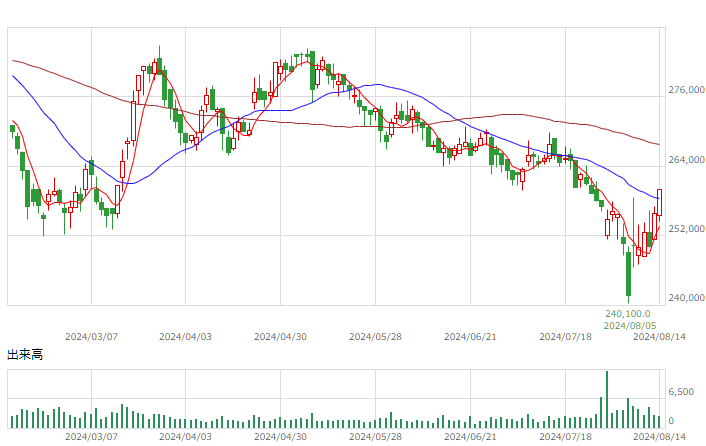The height and width of the screenshot is (446, 706).
Task: Click the 264,000 price axis label
Action: (686, 160)
